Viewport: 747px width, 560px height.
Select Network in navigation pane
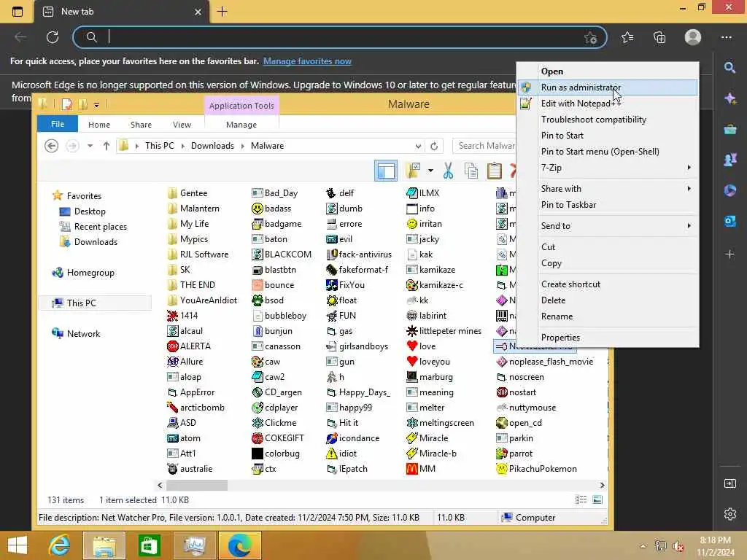click(83, 334)
